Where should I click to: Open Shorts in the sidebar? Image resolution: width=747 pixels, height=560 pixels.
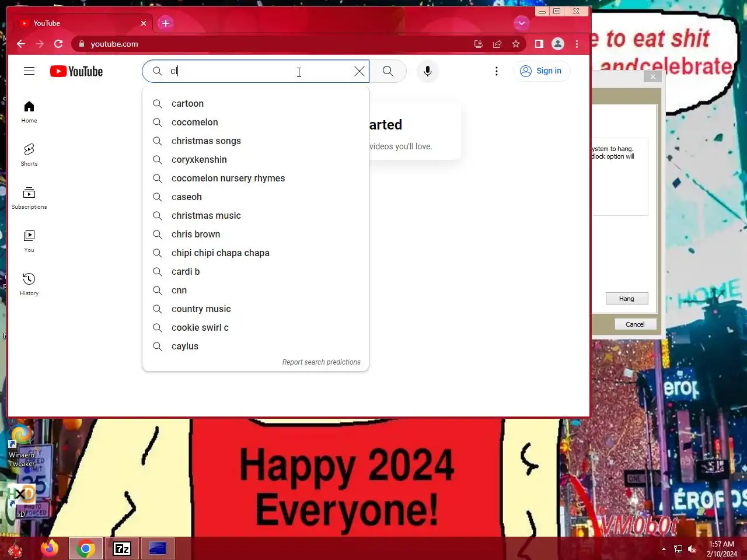coord(29,155)
